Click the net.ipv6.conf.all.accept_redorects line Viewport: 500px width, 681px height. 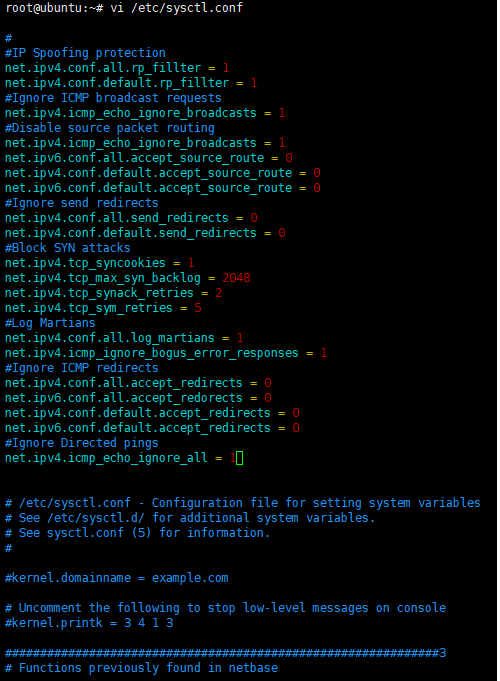tap(138, 398)
